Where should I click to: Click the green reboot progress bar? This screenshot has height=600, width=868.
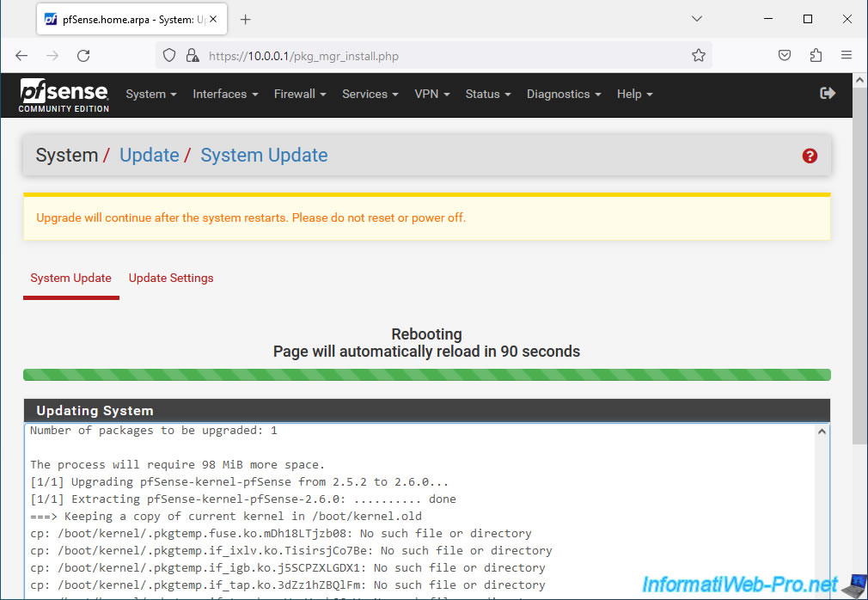[x=427, y=375]
